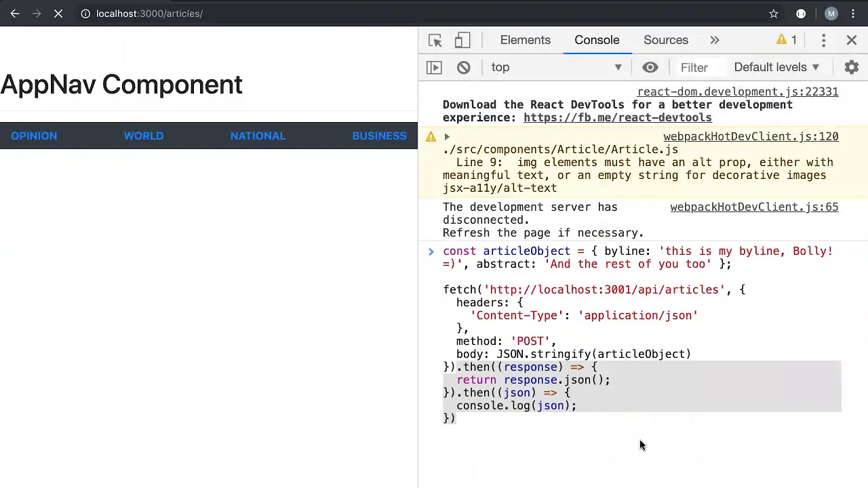This screenshot has height=488, width=868.
Task: Bookmark this page with the star icon
Action: coord(774,14)
